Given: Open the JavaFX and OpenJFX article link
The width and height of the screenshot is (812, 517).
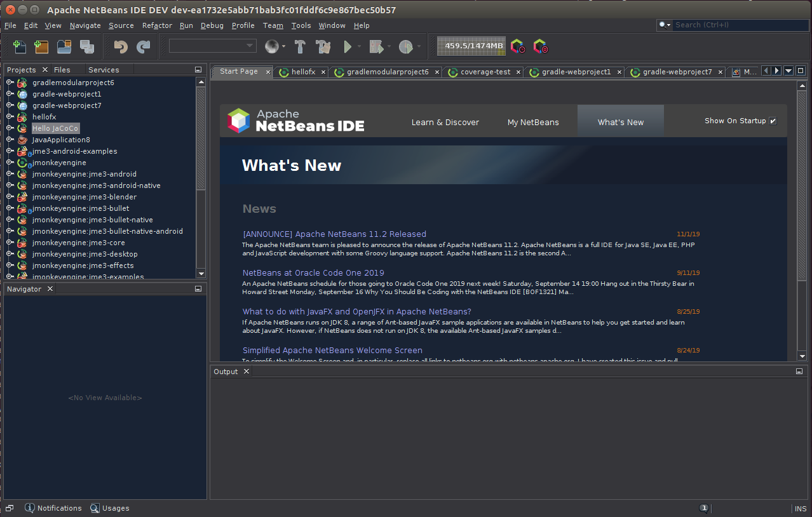Looking at the screenshot, I should coord(356,312).
